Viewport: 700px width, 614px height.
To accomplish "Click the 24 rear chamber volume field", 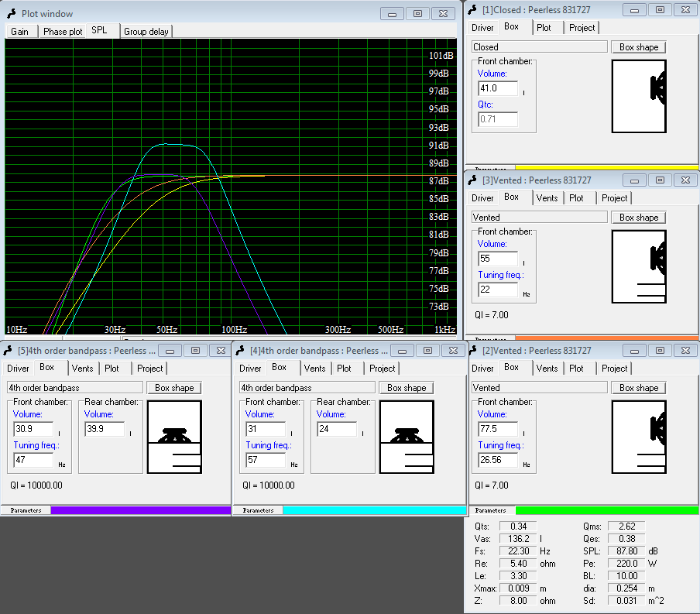I will pyautogui.click(x=337, y=429).
